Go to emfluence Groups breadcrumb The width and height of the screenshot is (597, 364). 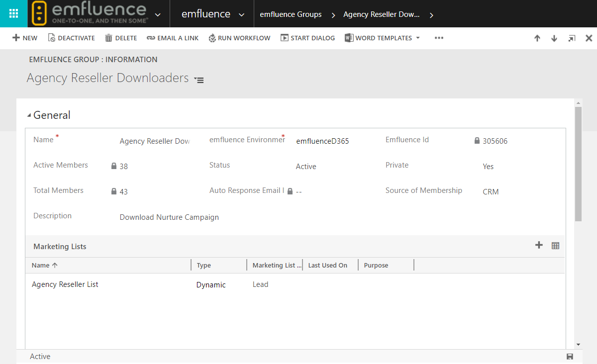click(x=291, y=14)
